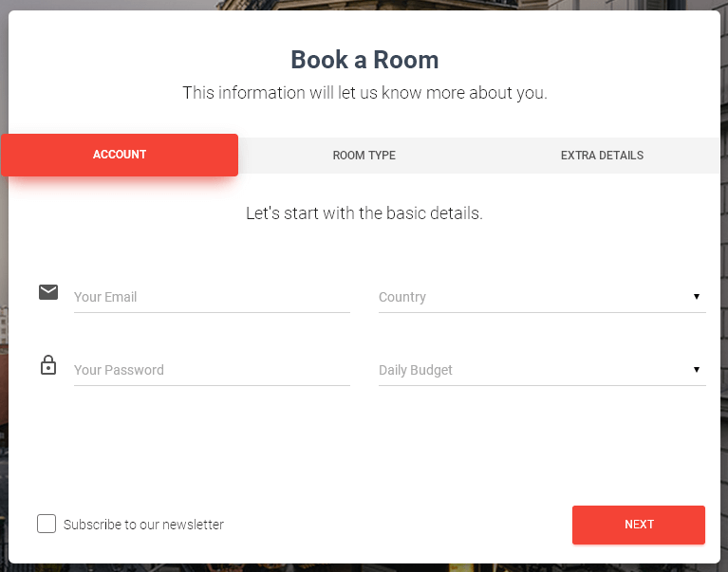Click the 'This information will let us know' subtitle
The image size is (728, 572).
(x=364, y=93)
